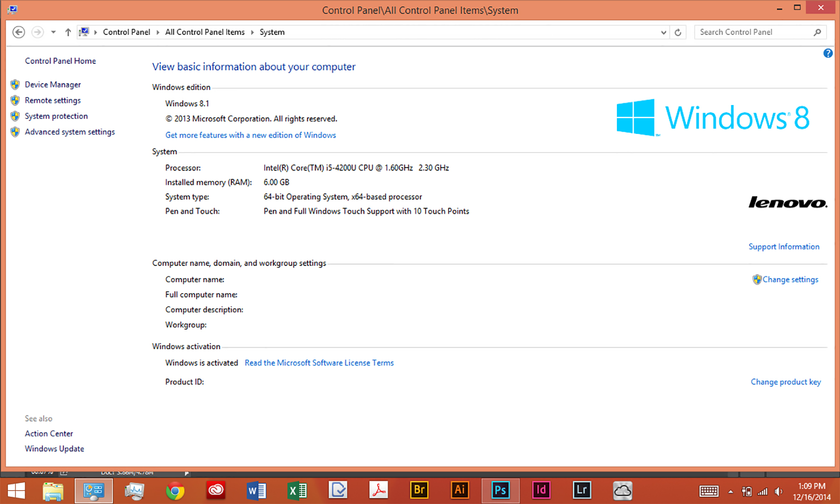840x504 pixels.
Task: Open Lenovo Support Information
Action: pos(784,247)
